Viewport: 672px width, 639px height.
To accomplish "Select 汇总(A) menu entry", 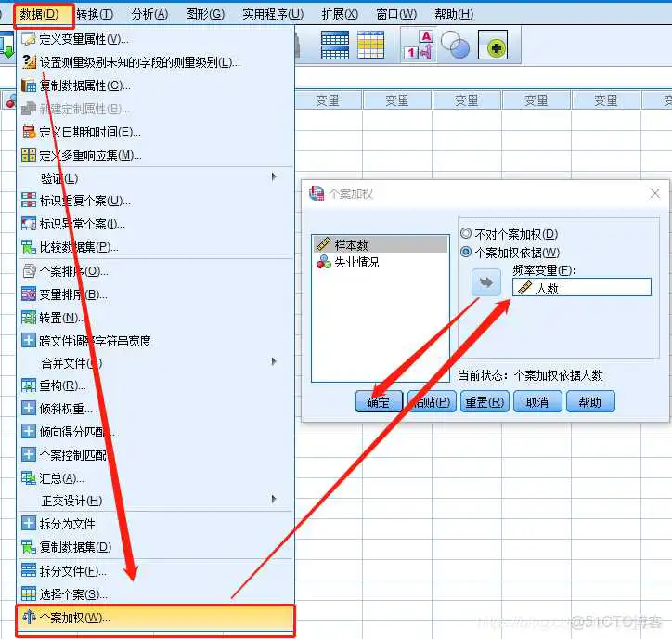I will click(x=156, y=478).
